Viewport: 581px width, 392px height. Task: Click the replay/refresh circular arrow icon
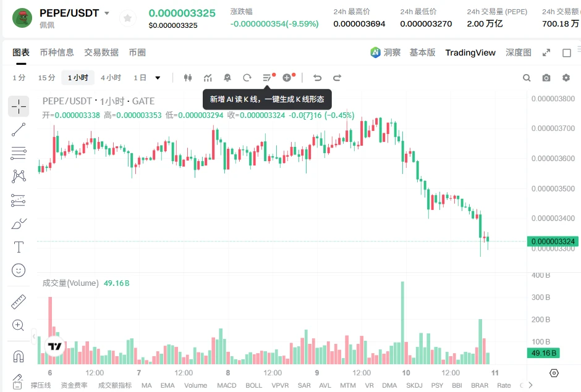[x=247, y=78]
